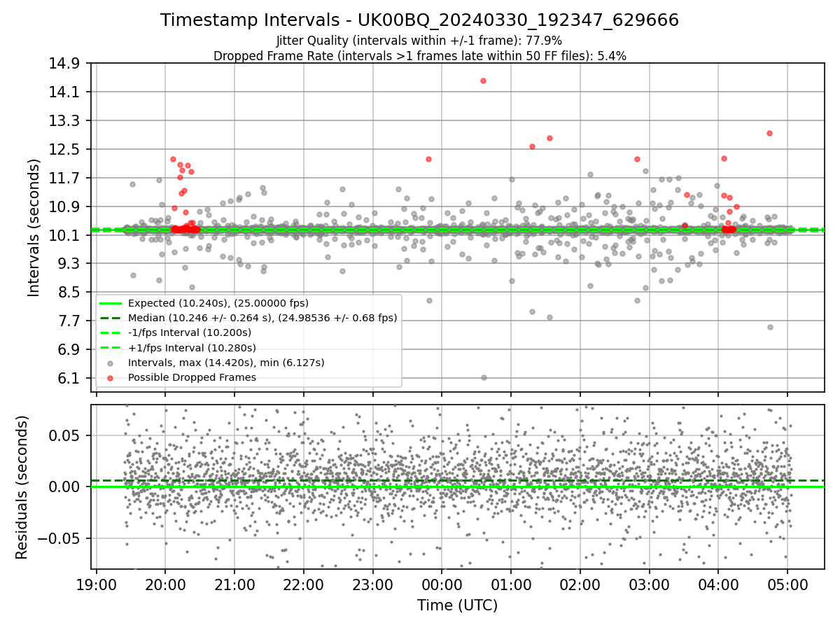Click x-axis tick label '04:00'
Viewport: 840px width, 630px height.
pos(718,584)
